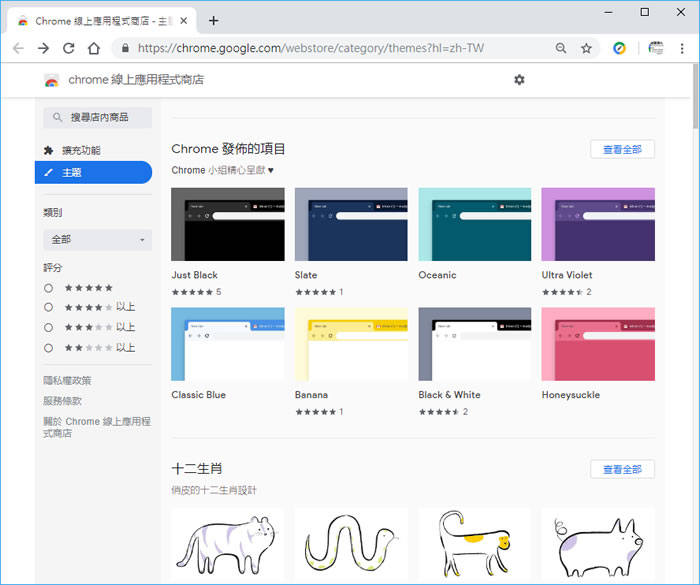Click 查看全部 for 十二生肖 section
Image resolution: width=700 pixels, height=585 pixels.
tap(622, 469)
